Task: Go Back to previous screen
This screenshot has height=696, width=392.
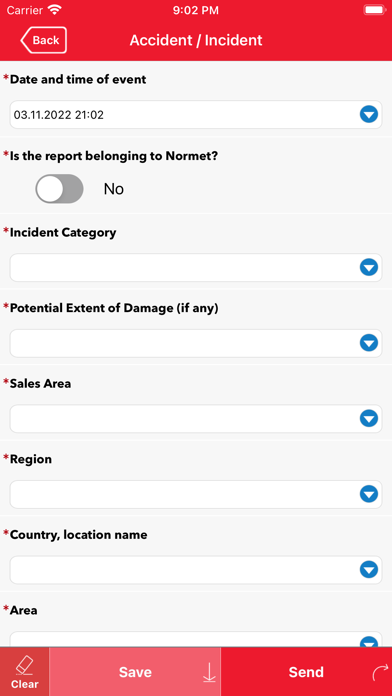Action: pos(44,40)
